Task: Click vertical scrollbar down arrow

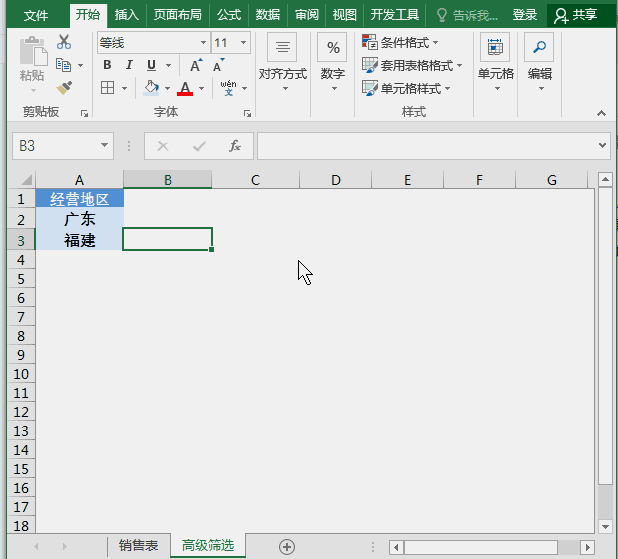Action: [605, 526]
